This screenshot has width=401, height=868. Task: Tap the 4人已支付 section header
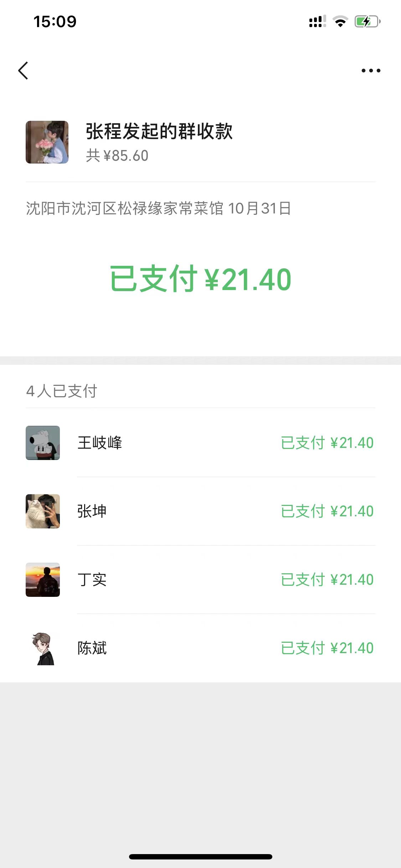[x=62, y=391]
